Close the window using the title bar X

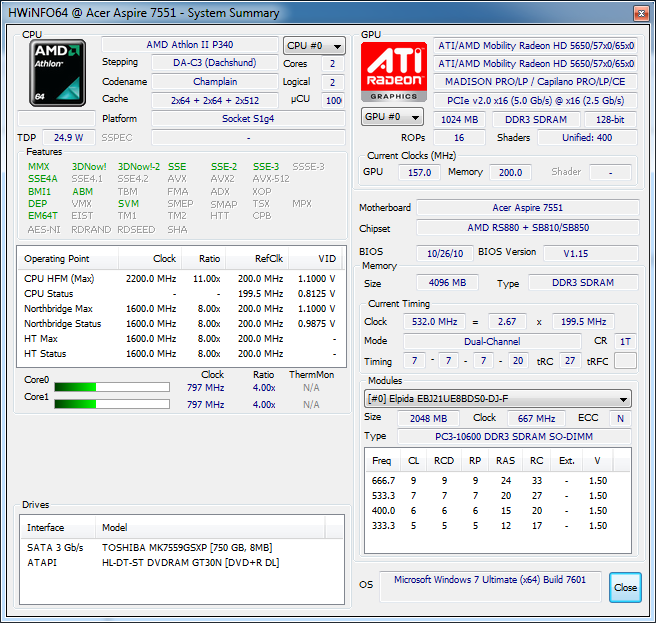pos(640,12)
